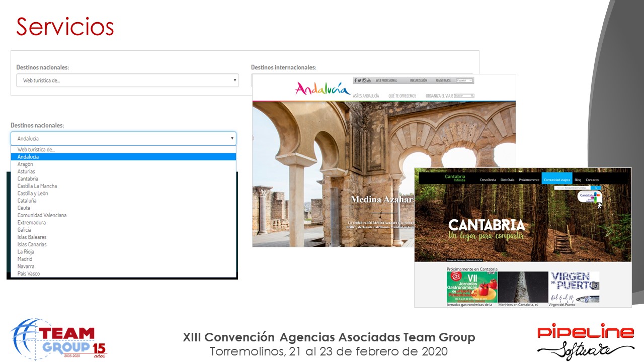Pick Castilla y León option
Viewport: 644px width, 362px height.
pyautogui.click(x=123, y=193)
